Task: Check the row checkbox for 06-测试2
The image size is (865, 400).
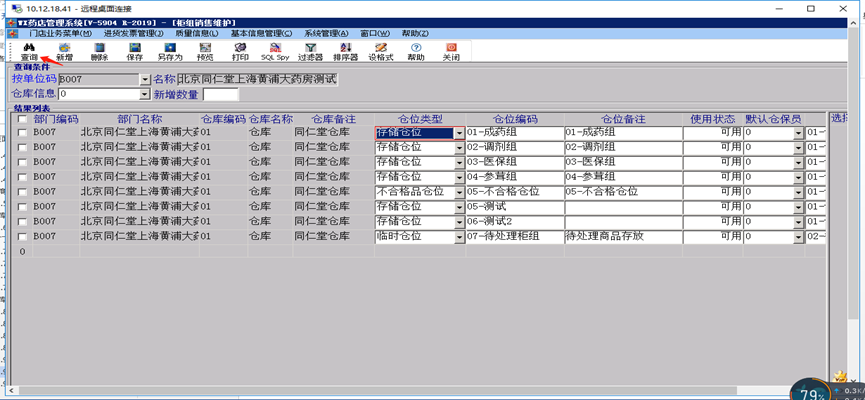Action: point(22,222)
